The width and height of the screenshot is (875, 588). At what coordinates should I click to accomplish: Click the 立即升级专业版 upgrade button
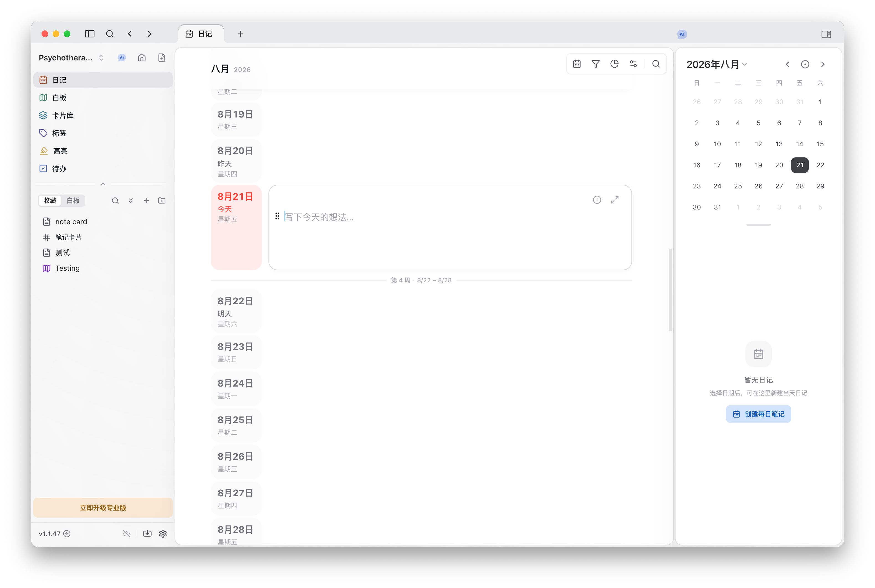(x=103, y=507)
